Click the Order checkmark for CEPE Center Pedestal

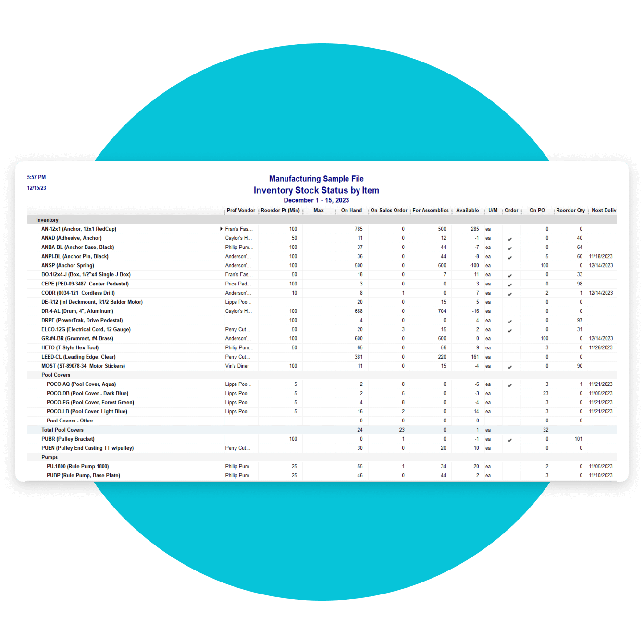(509, 285)
